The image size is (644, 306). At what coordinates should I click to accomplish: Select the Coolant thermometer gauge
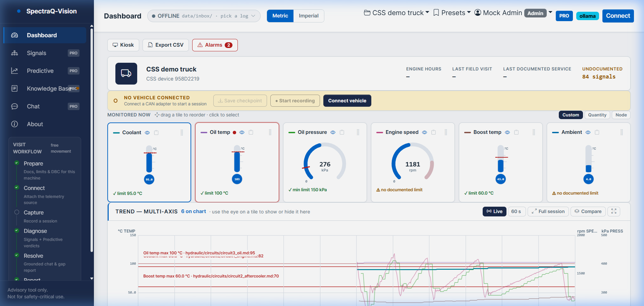tap(149, 165)
